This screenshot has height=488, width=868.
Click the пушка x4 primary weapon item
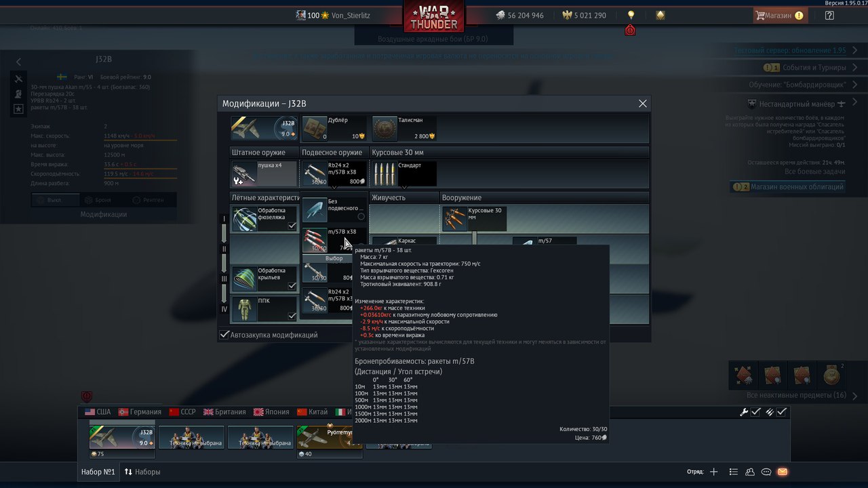[x=264, y=174]
